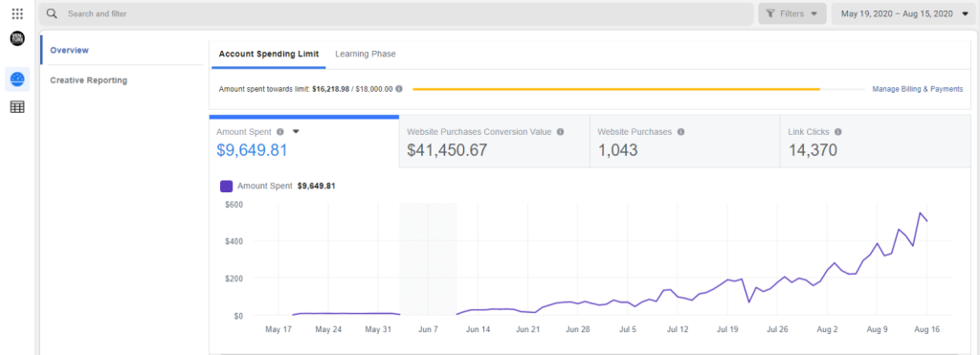Viewport: 980px width, 355px height.
Task: Click the purple Amount Spent legend swatch
Action: tap(227, 186)
